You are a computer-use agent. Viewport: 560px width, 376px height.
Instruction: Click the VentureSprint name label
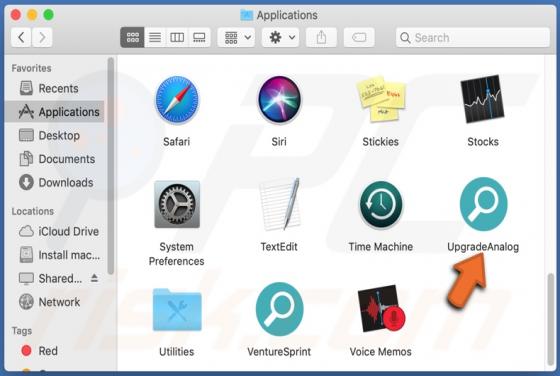point(279,352)
